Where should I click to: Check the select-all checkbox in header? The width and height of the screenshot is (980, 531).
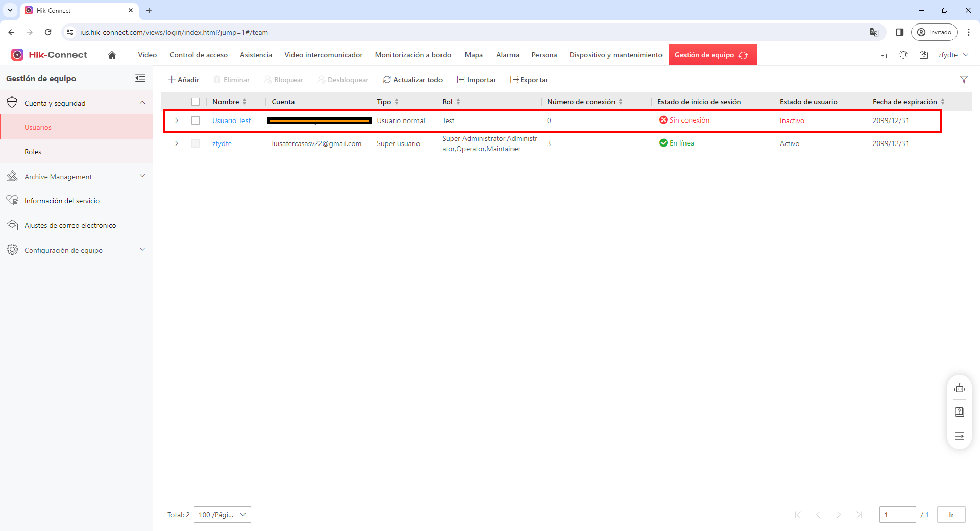coord(195,102)
